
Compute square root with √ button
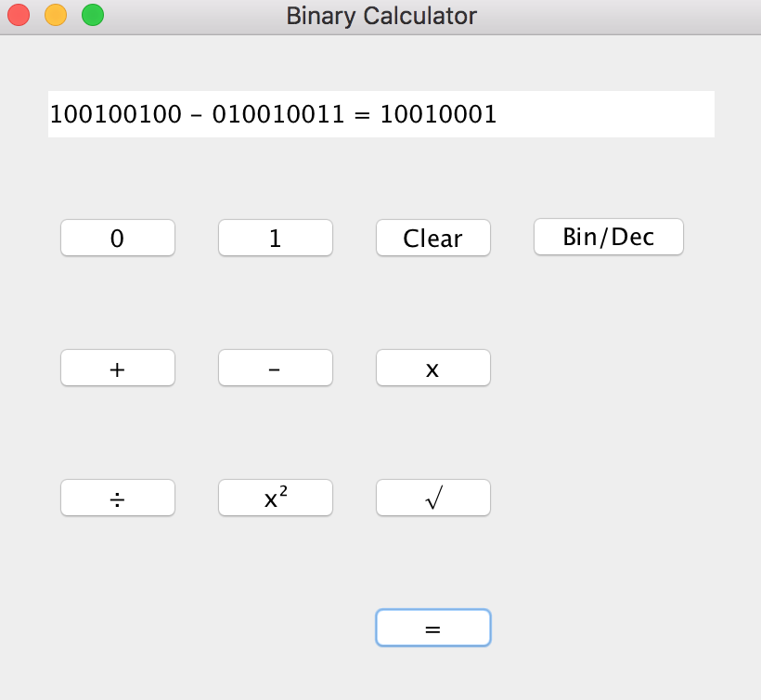click(432, 498)
